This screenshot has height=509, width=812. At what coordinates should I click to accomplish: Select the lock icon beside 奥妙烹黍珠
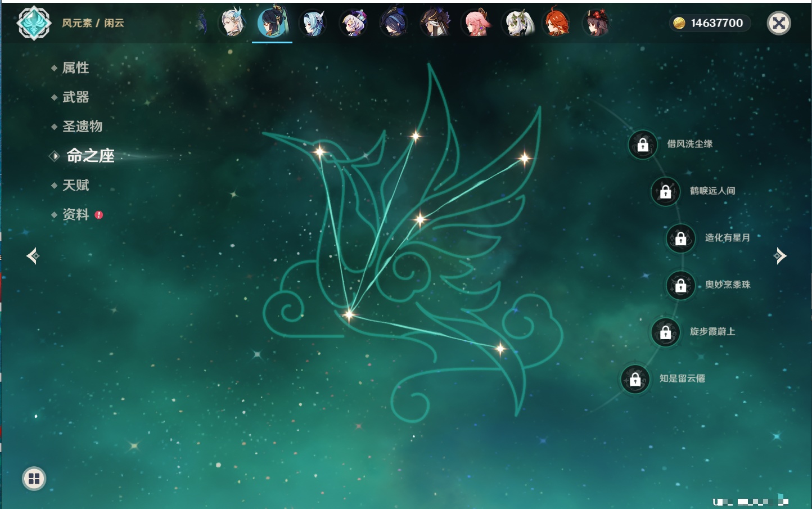(x=681, y=285)
